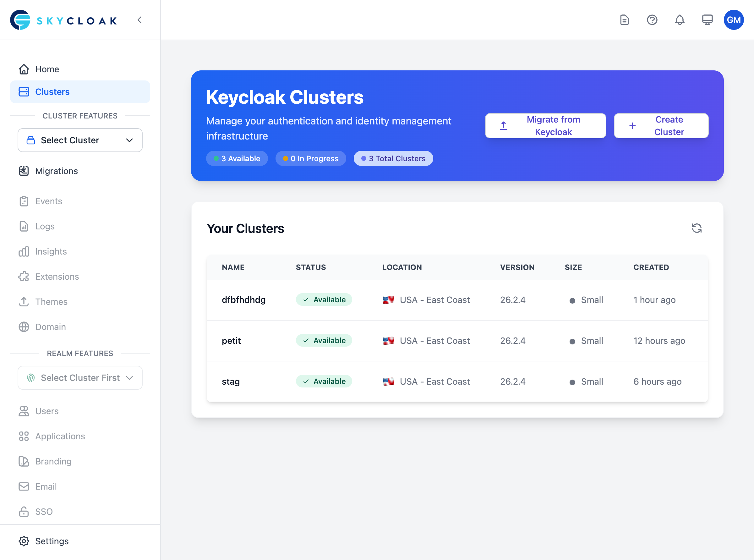Switch to the Clusters section
Screen dimensions: 754x560
point(52,91)
